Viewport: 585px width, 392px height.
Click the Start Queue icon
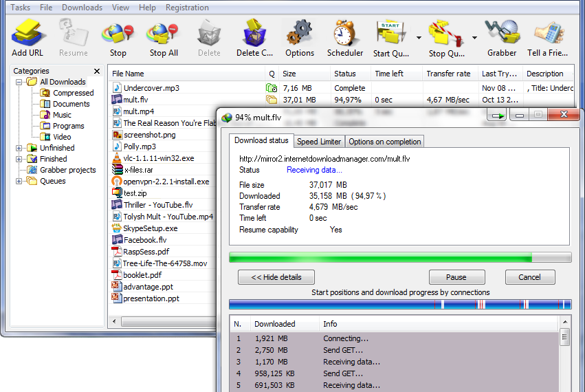[x=390, y=34]
